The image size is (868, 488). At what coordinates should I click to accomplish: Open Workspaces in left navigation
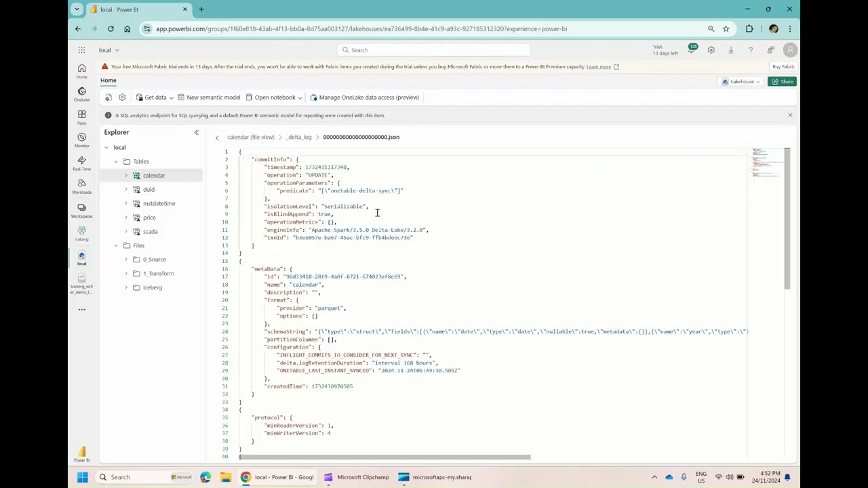(x=81, y=210)
